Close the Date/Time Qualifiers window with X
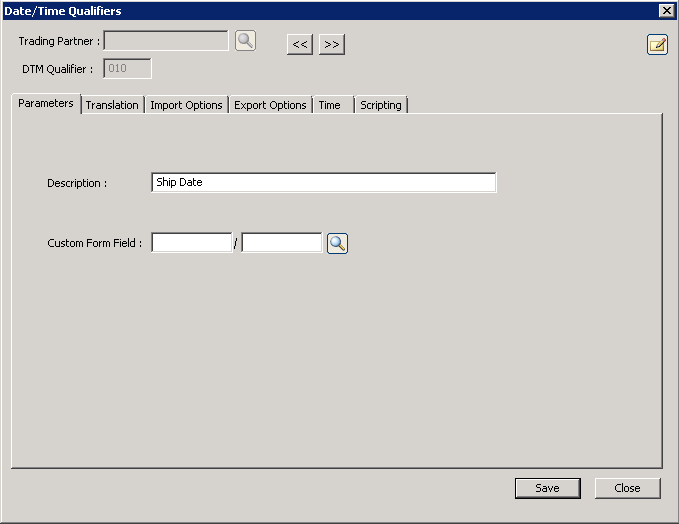 point(666,10)
